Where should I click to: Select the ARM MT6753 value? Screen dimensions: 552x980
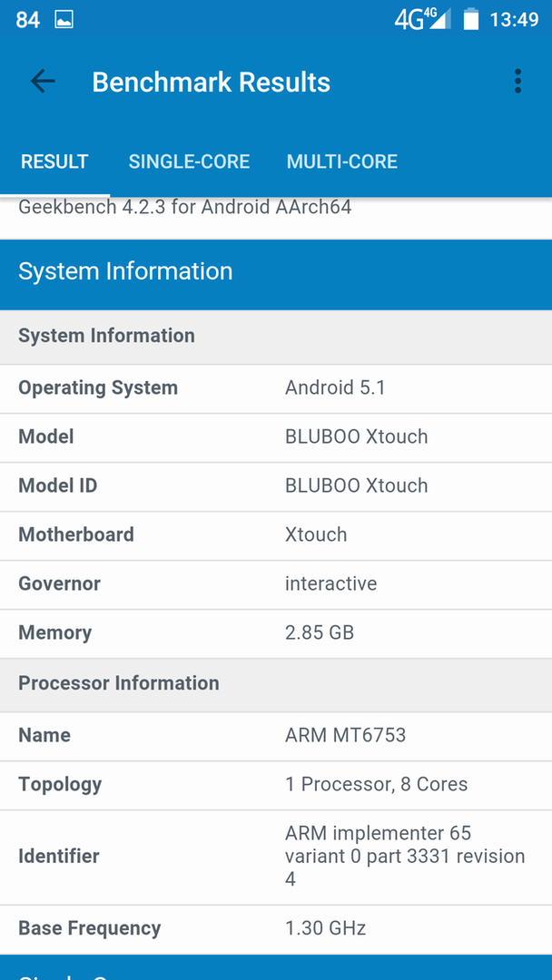coord(345,735)
